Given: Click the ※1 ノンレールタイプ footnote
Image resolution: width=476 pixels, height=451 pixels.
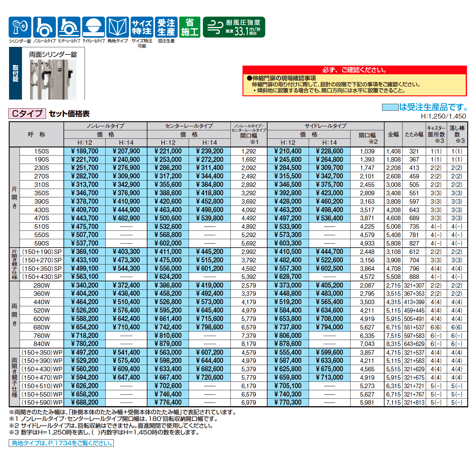Looking at the screenshot, I should tap(113, 419).
